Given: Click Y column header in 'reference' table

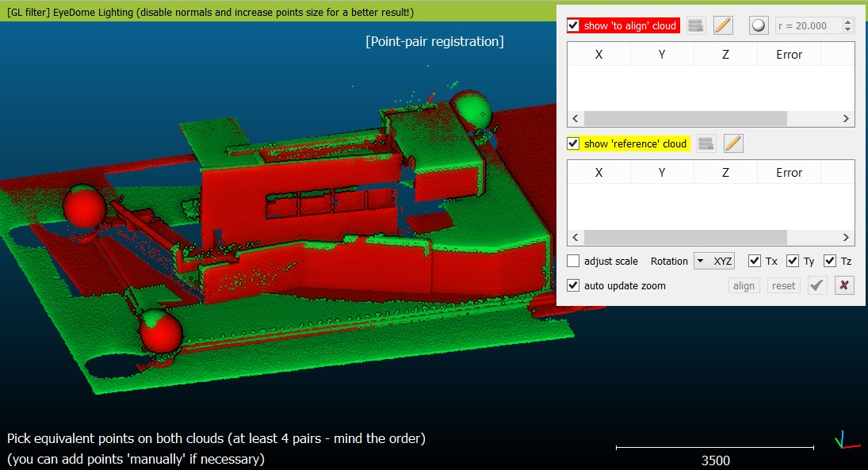Looking at the screenshot, I should click(662, 172).
